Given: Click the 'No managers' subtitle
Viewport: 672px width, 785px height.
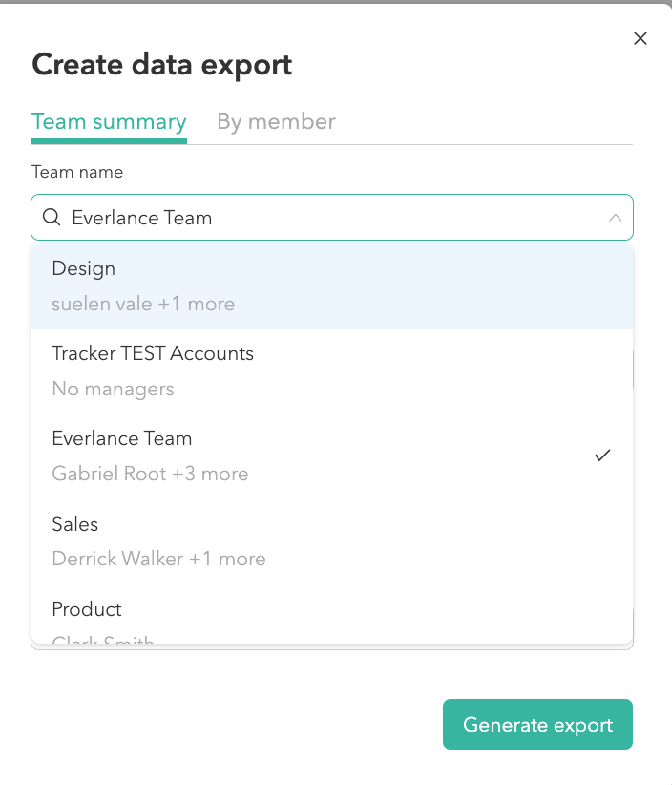Looking at the screenshot, I should tap(113, 389).
